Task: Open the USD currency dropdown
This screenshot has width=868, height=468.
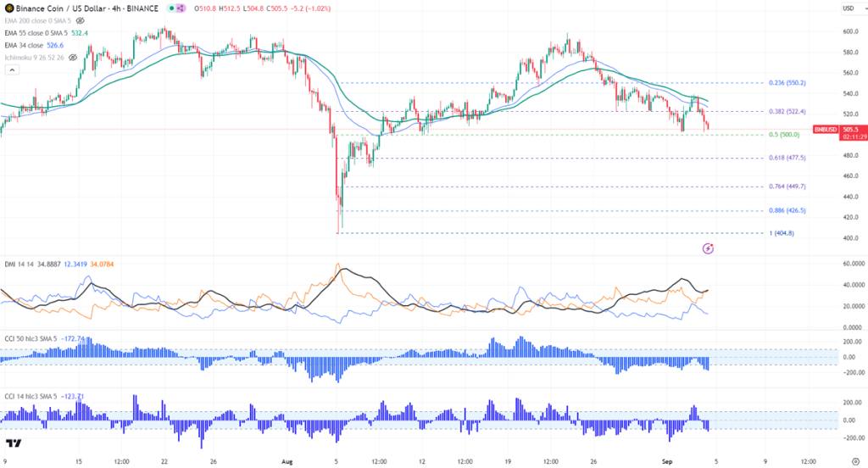Action: tap(853, 8)
